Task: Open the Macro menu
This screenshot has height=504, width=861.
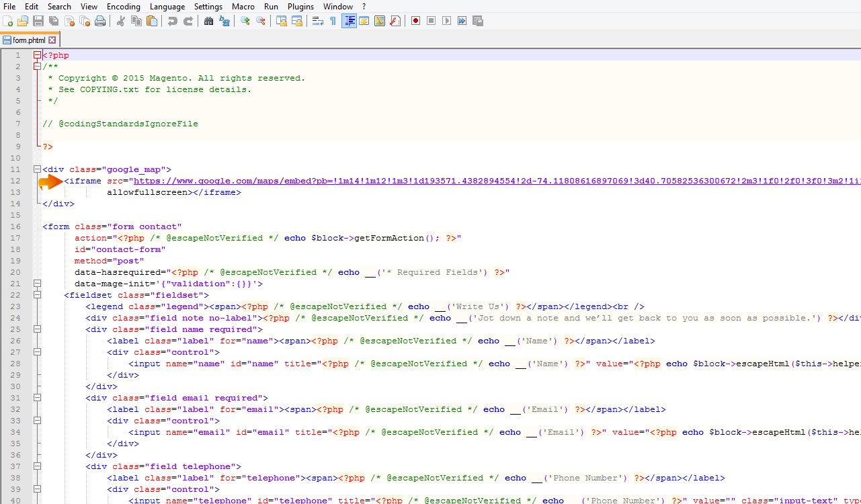Action: click(243, 6)
